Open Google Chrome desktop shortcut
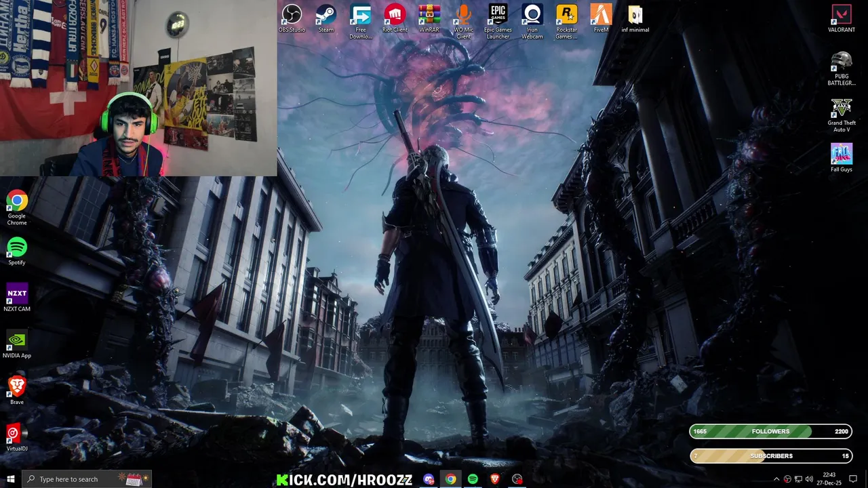This screenshot has width=868, height=488. [17, 208]
